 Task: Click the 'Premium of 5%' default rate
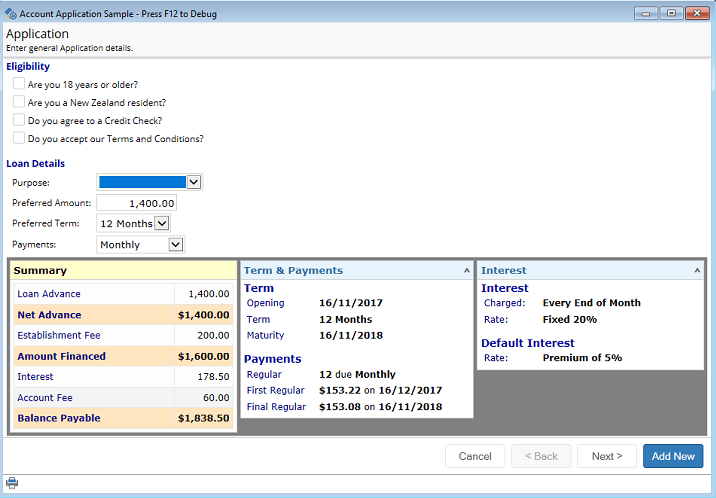[x=582, y=358]
